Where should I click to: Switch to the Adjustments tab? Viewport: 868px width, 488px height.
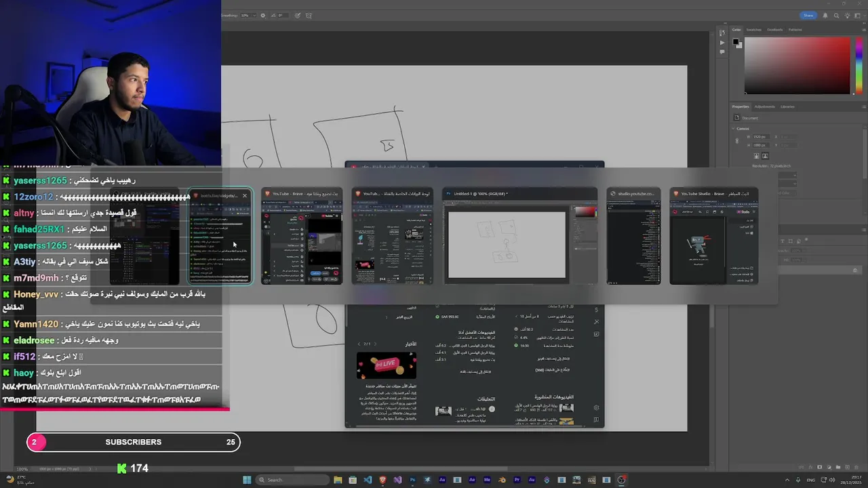pos(765,106)
